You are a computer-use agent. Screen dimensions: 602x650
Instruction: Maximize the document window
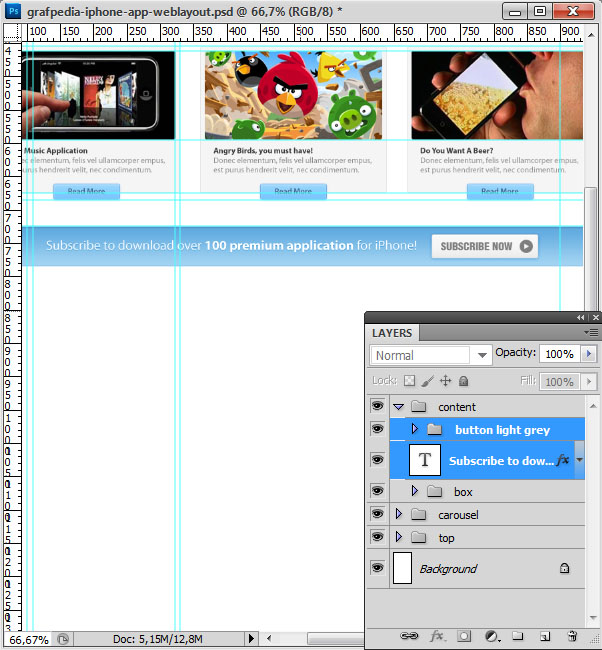[540, 11]
